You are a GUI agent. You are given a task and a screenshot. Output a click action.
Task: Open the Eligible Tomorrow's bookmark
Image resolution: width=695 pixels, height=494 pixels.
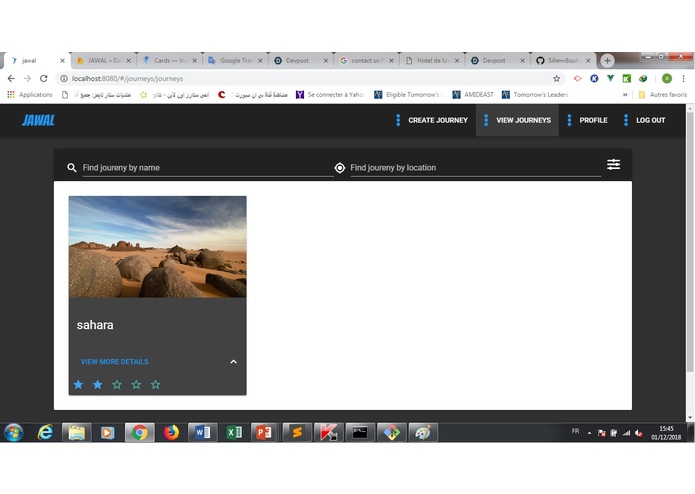click(x=408, y=94)
